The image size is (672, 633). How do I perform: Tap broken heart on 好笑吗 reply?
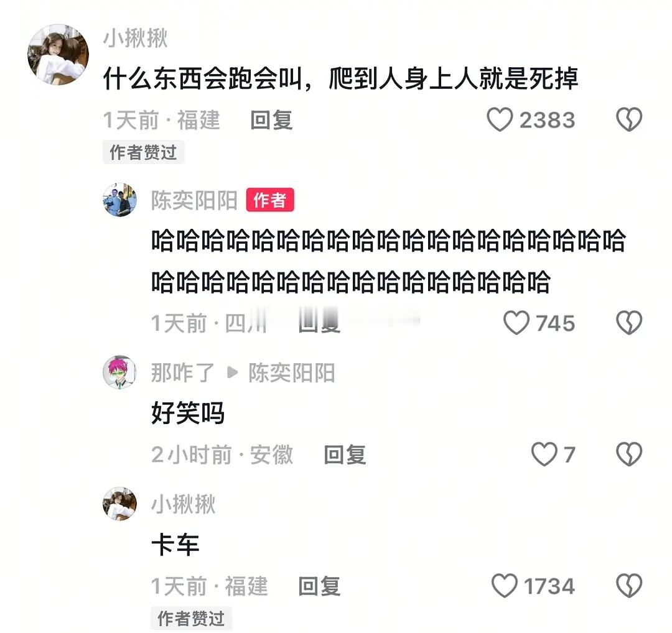pos(628,454)
